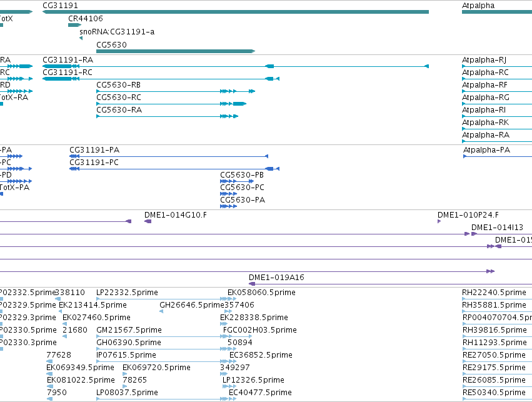Select EST EK058060.5prime
This screenshot has height=402, width=532.
261,293
